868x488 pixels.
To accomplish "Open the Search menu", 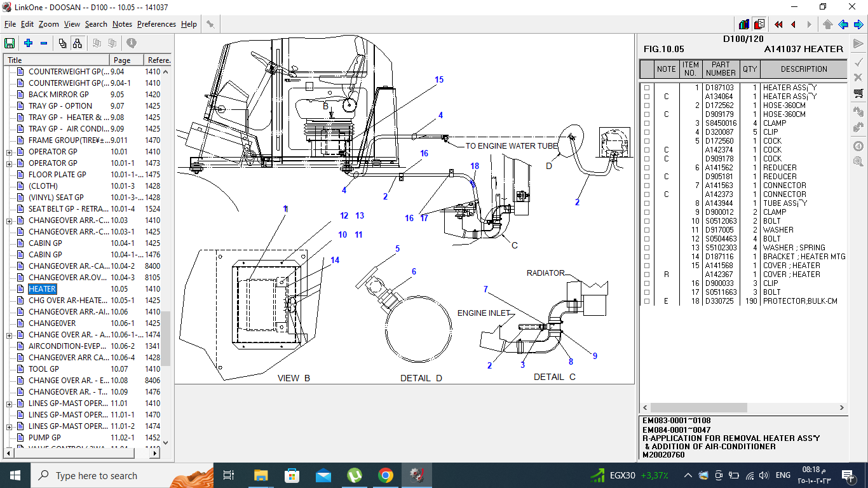I will (x=96, y=24).
